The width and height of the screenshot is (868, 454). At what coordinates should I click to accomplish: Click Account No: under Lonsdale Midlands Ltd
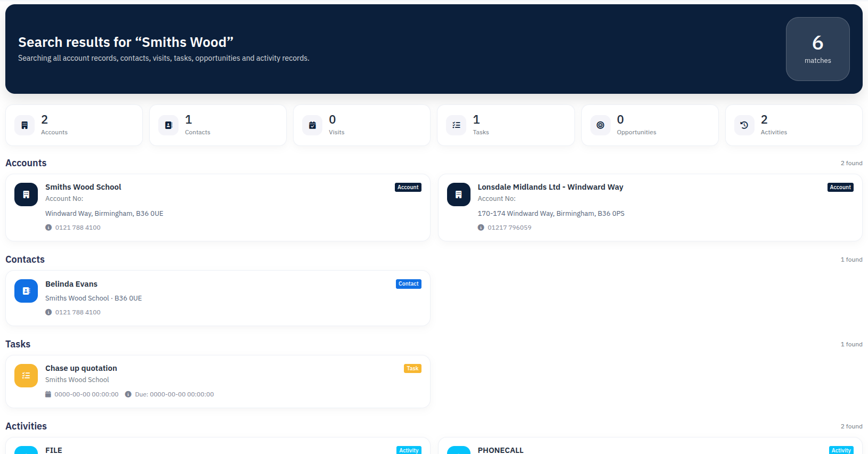point(497,199)
